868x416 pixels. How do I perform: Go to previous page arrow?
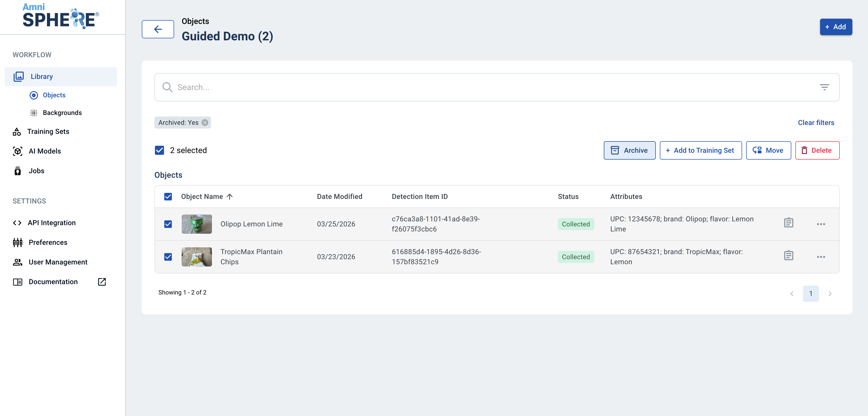coord(792,293)
